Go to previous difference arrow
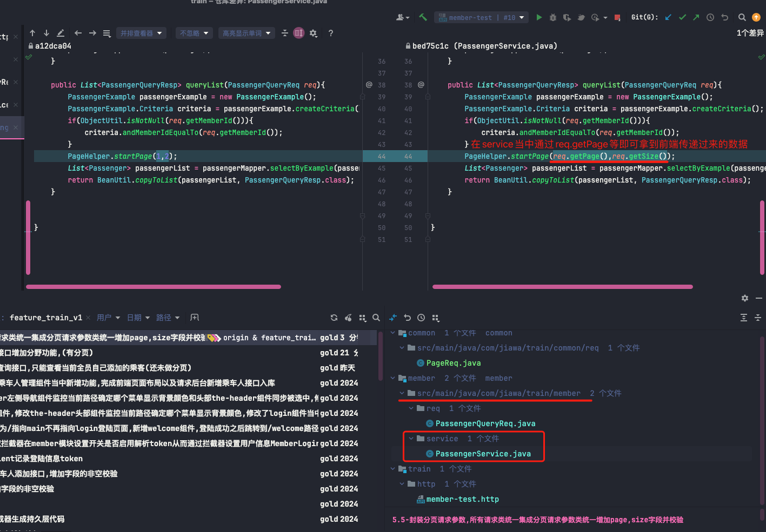 (x=32, y=33)
